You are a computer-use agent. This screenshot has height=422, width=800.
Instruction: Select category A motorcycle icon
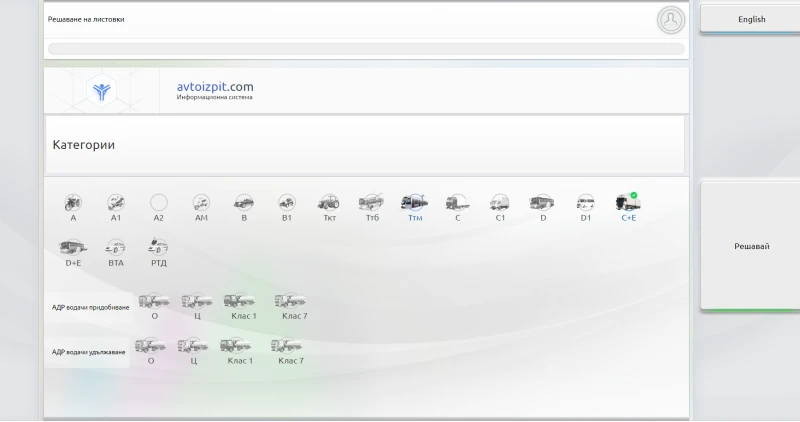(x=73, y=202)
